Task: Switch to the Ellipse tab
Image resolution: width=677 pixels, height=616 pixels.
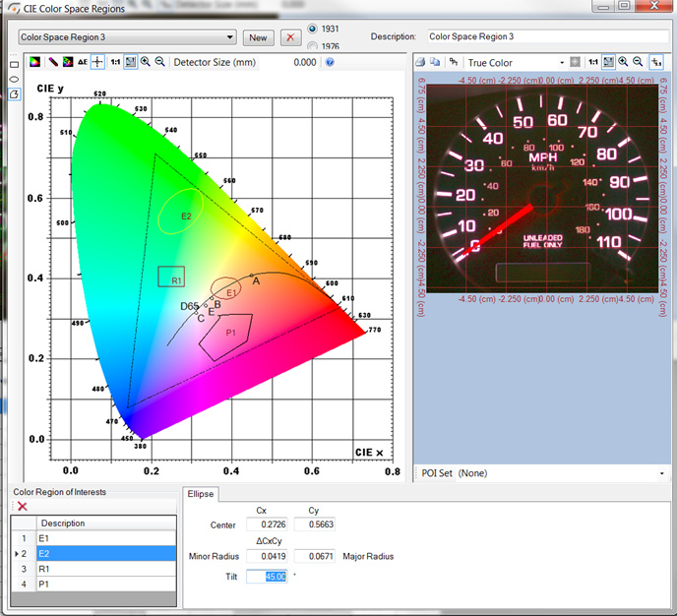Action: (x=202, y=494)
